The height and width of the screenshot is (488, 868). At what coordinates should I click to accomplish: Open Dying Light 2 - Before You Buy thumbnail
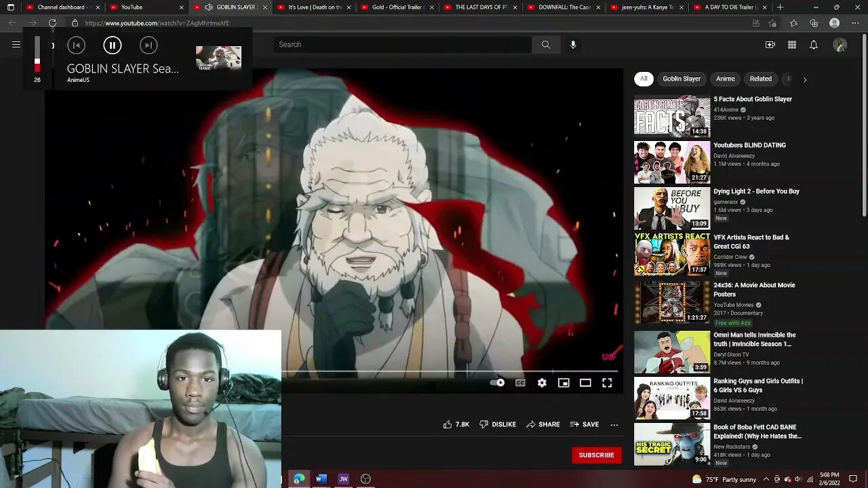pos(672,209)
